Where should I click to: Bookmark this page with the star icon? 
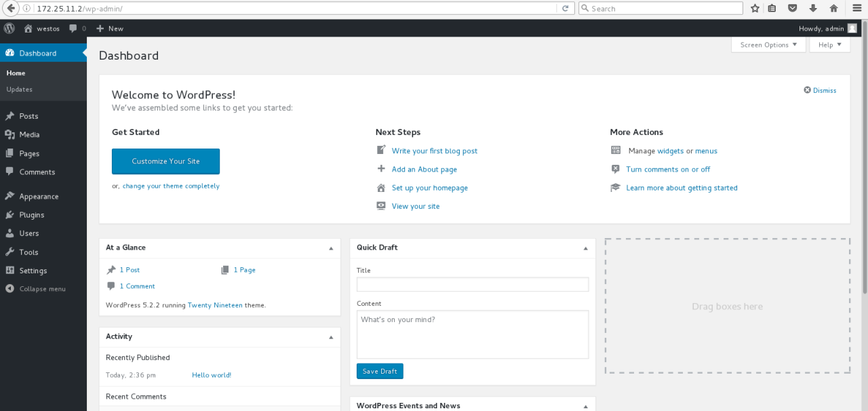pyautogui.click(x=755, y=8)
